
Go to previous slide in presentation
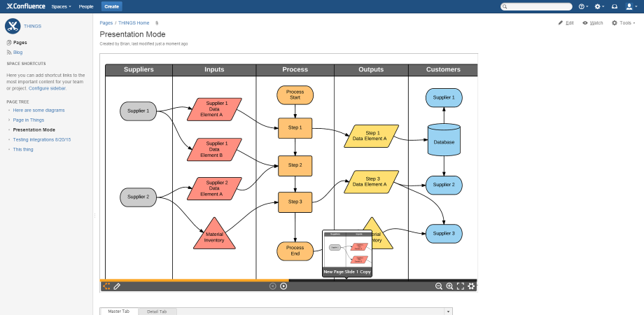pyautogui.click(x=273, y=286)
